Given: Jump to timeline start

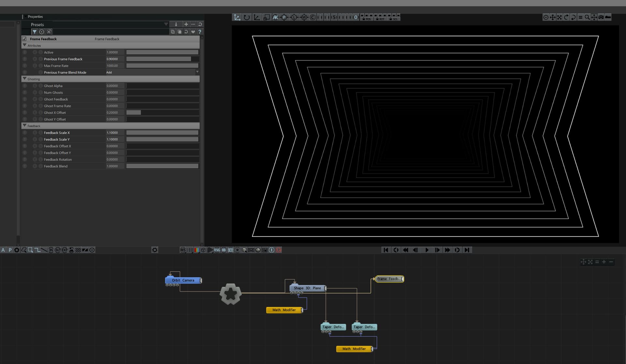Looking at the screenshot, I should click(386, 250).
